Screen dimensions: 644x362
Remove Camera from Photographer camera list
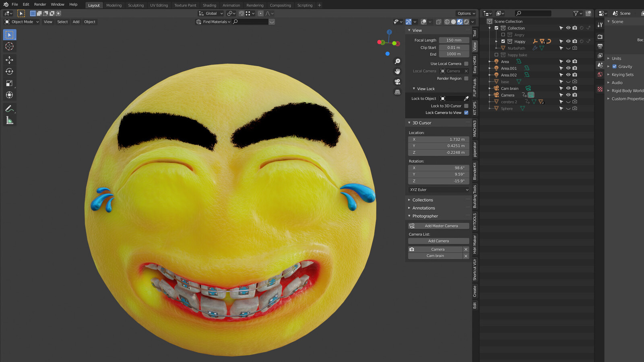(x=466, y=249)
